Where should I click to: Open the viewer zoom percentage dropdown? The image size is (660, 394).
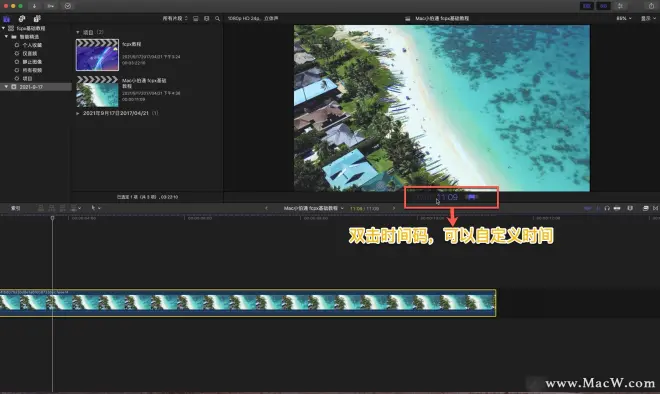[624, 19]
